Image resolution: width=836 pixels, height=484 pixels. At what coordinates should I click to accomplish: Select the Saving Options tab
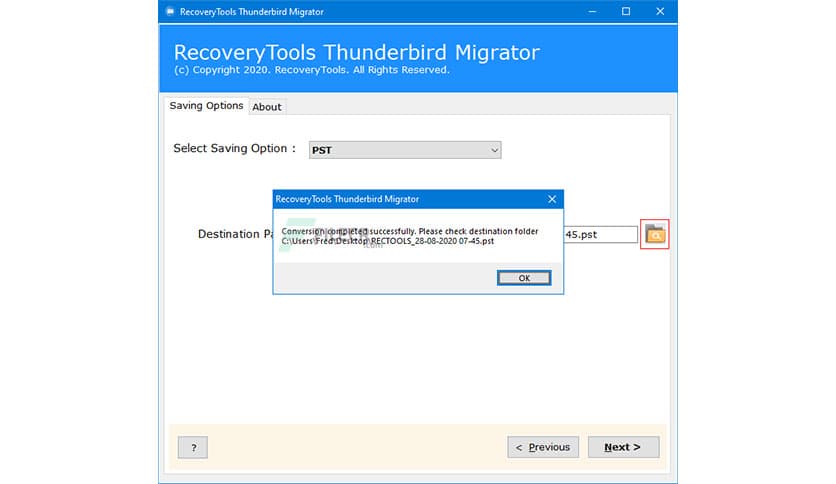click(x=206, y=106)
